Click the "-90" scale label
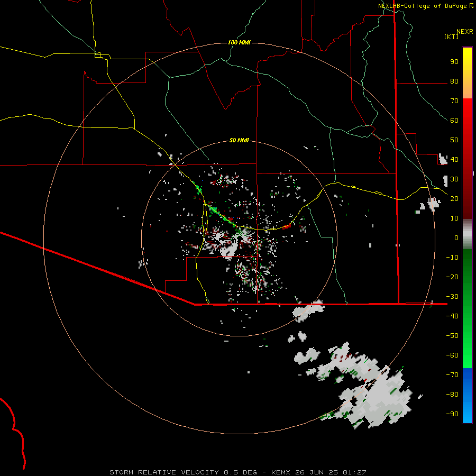Viewport: 476px width, 476px height. (452, 414)
